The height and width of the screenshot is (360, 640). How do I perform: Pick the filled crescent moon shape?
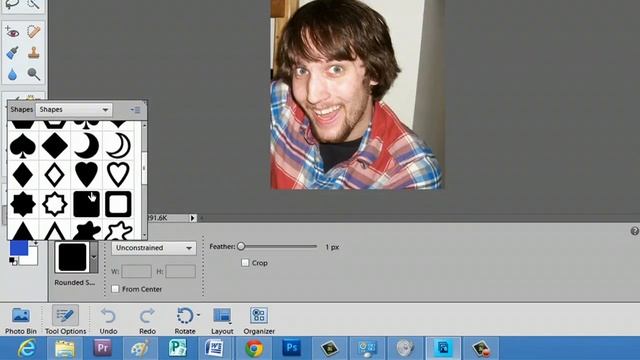[x=87, y=146]
